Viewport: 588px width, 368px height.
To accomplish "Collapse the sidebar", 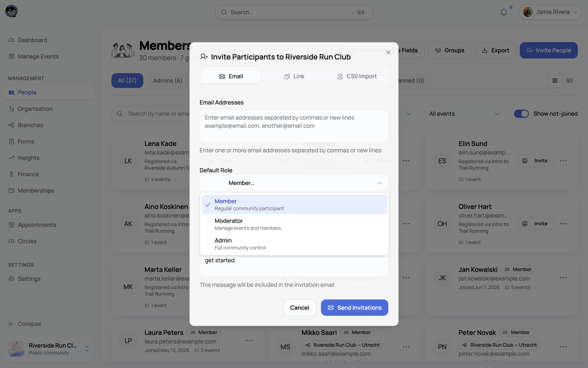I will [x=49, y=324].
